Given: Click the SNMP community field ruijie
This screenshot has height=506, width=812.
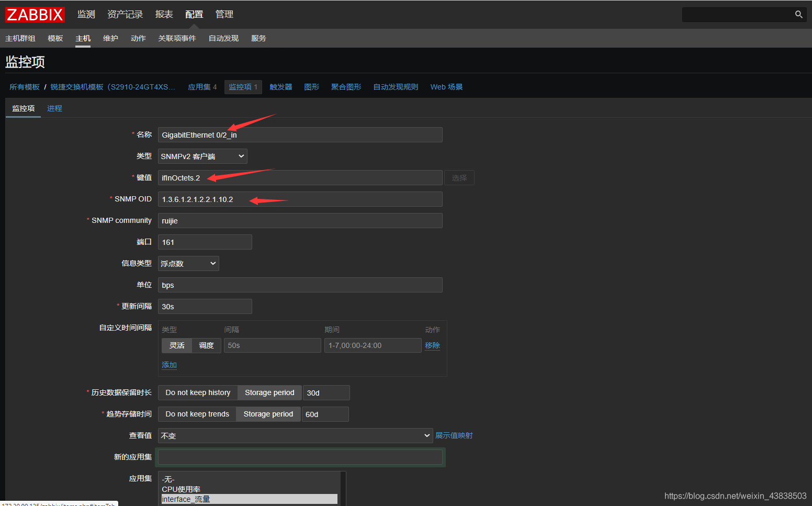Looking at the screenshot, I should [300, 221].
